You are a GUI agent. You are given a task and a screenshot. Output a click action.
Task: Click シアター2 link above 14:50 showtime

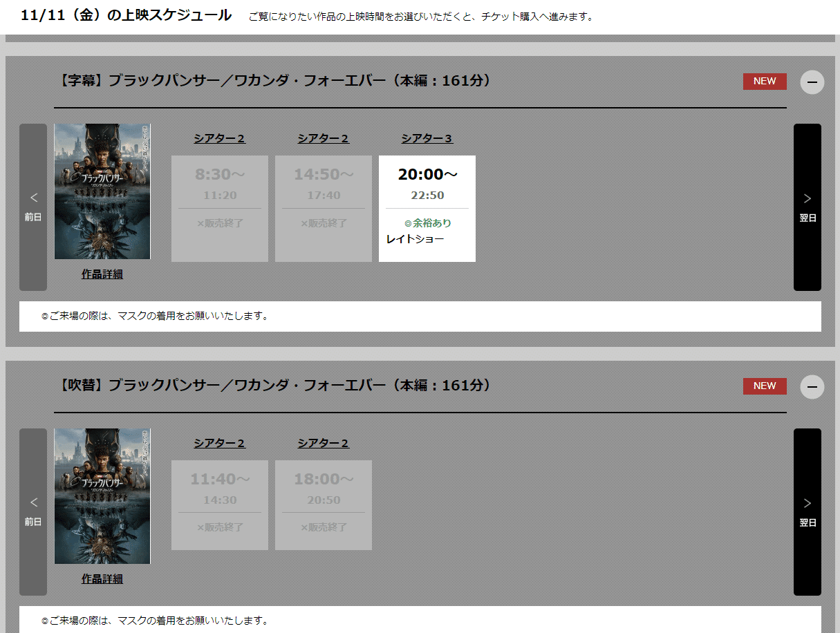(324, 138)
